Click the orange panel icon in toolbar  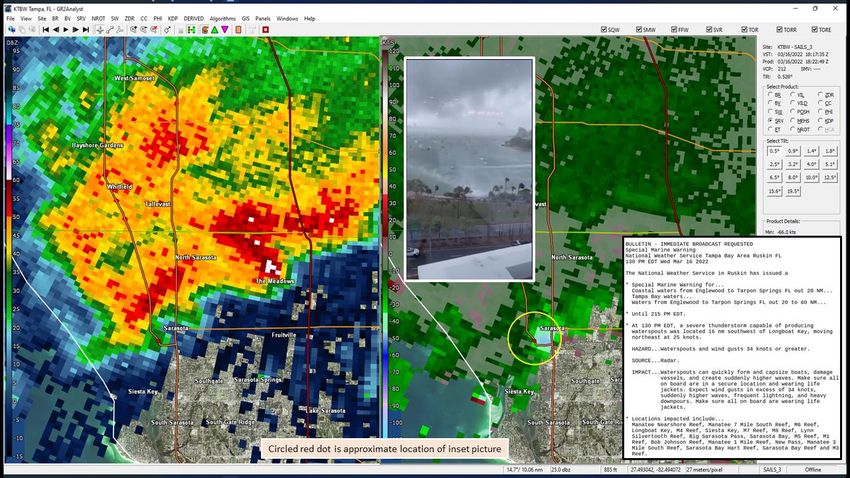click(x=239, y=29)
